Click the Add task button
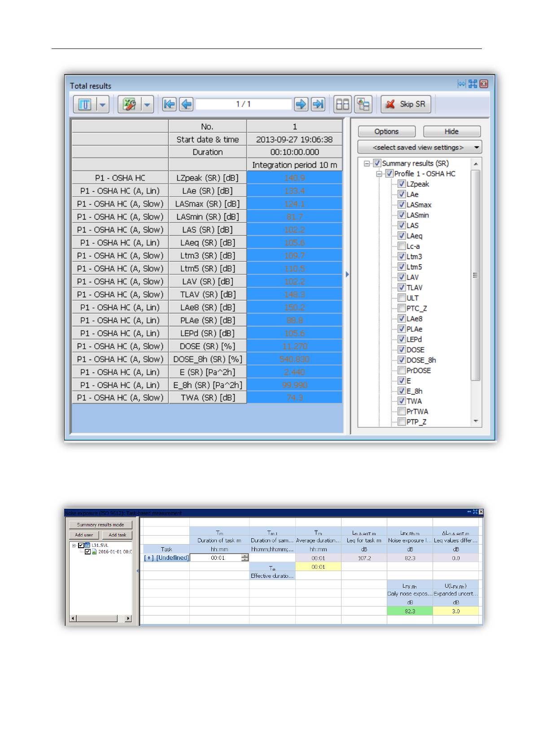The image size is (534, 756). (x=117, y=535)
